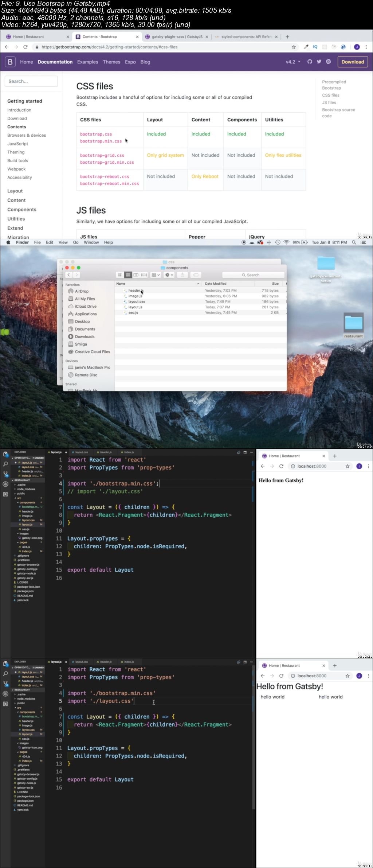Image resolution: width=373 pixels, height=868 pixels.
Task: Switch Finder to icon view
Action: pos(120,275)
